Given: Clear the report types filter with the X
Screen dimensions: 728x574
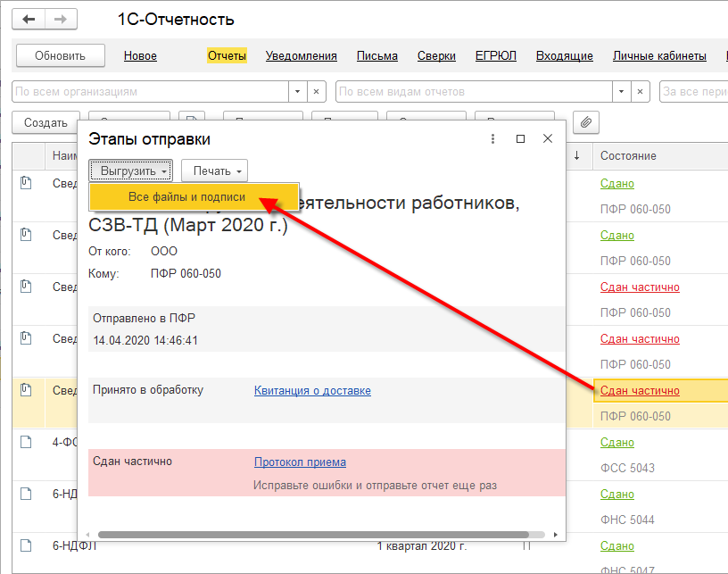Looking at the screenshot, I should [640, 91].
